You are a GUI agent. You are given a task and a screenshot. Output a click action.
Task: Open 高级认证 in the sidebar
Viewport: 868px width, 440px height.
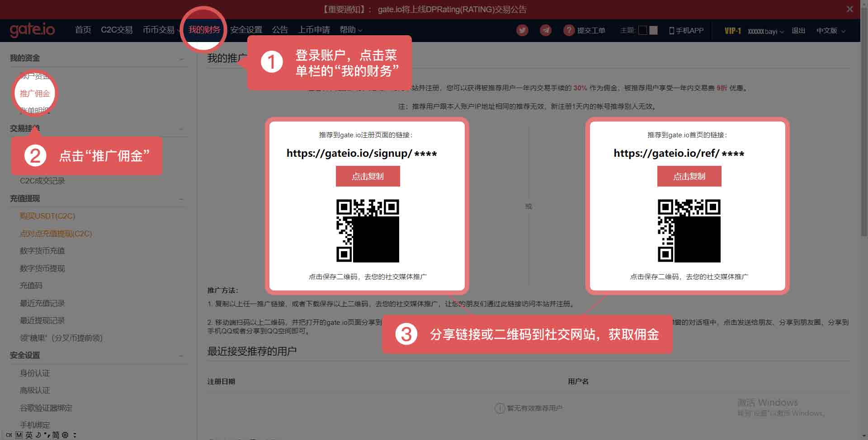[x=35, y=390]
